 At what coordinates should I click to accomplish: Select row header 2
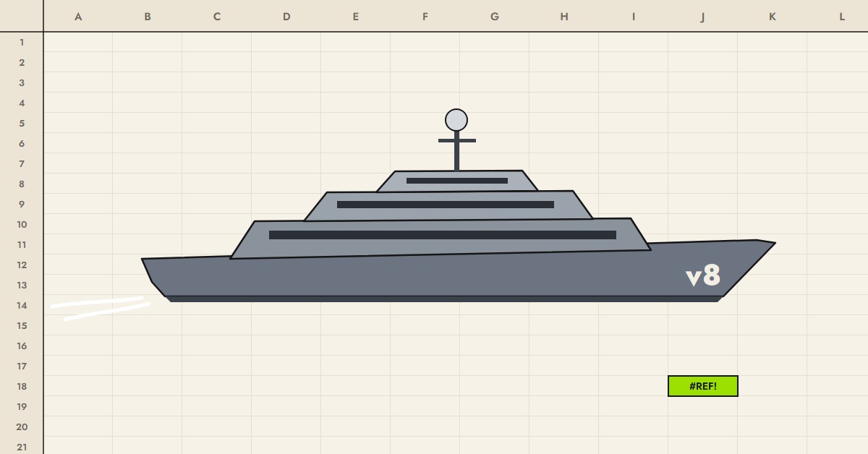(x=22, y=62)
